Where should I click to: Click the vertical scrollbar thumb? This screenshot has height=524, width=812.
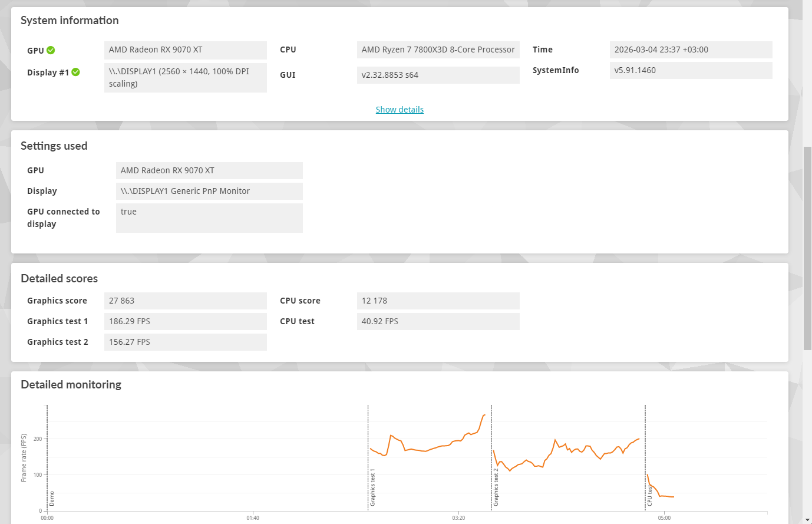[807, 248]
